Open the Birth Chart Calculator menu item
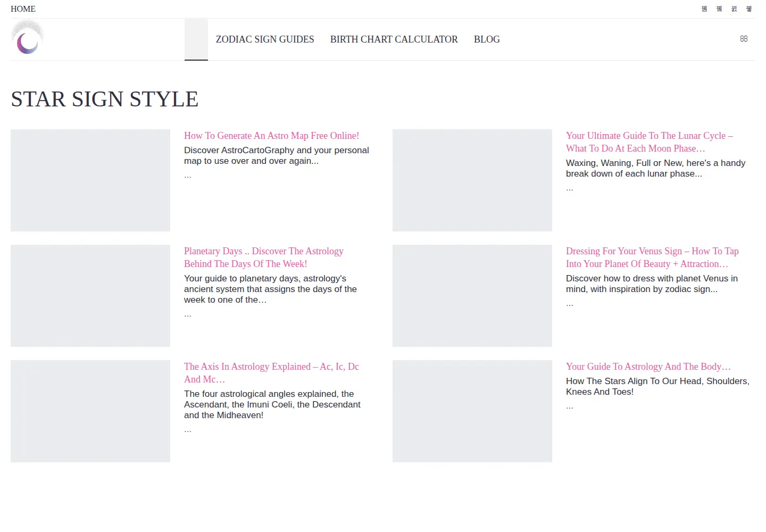 pyautogui.click(x=394, y=39)
